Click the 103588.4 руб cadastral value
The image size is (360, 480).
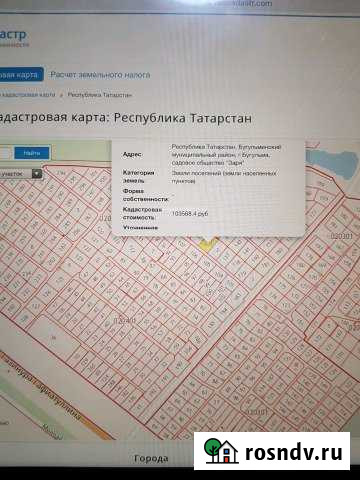(190, 213)
